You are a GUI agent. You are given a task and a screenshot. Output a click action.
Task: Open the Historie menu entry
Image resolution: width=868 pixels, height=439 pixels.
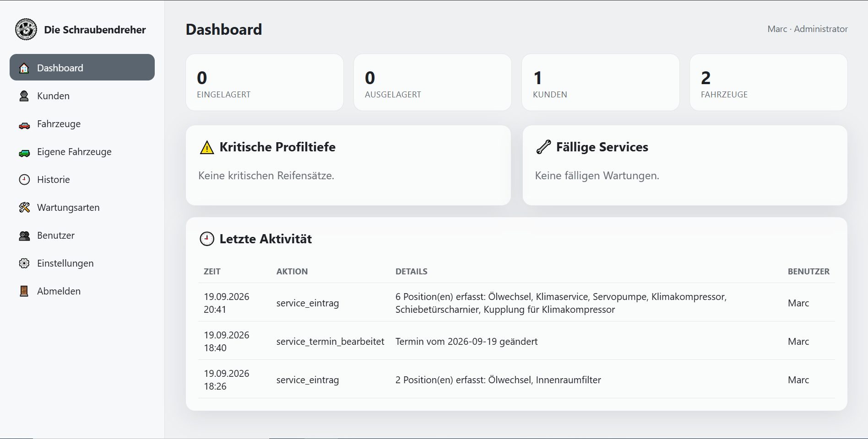point(82,180)
